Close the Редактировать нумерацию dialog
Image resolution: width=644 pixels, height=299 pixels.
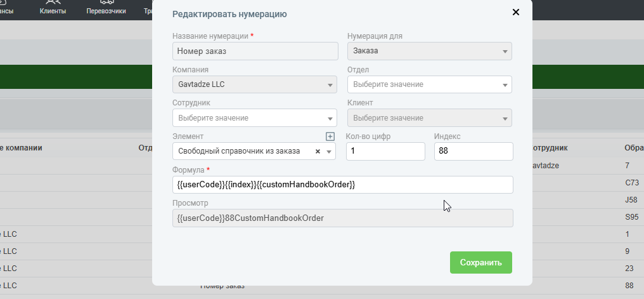pos(515,12)
